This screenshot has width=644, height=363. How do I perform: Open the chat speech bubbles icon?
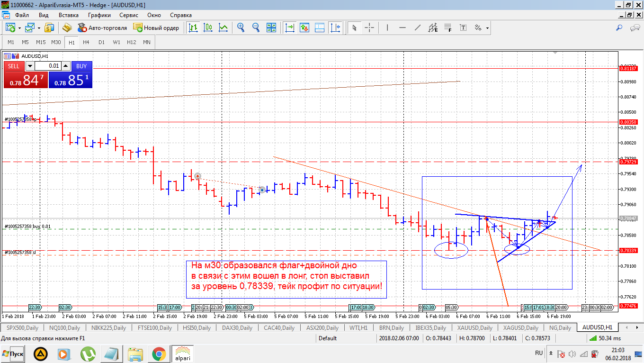pos(635,27)
